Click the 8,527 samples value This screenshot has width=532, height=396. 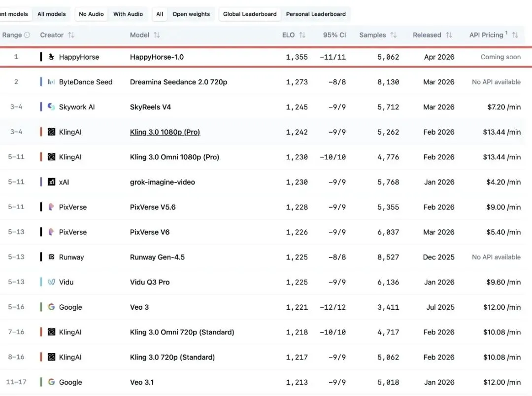[x=388, y=257]
